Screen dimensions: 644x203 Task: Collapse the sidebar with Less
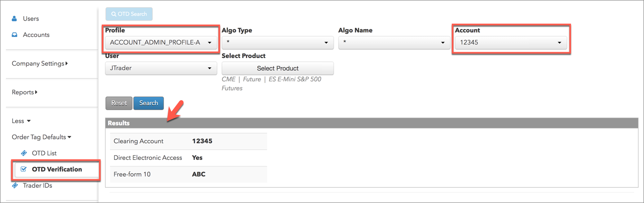point(21,121)
